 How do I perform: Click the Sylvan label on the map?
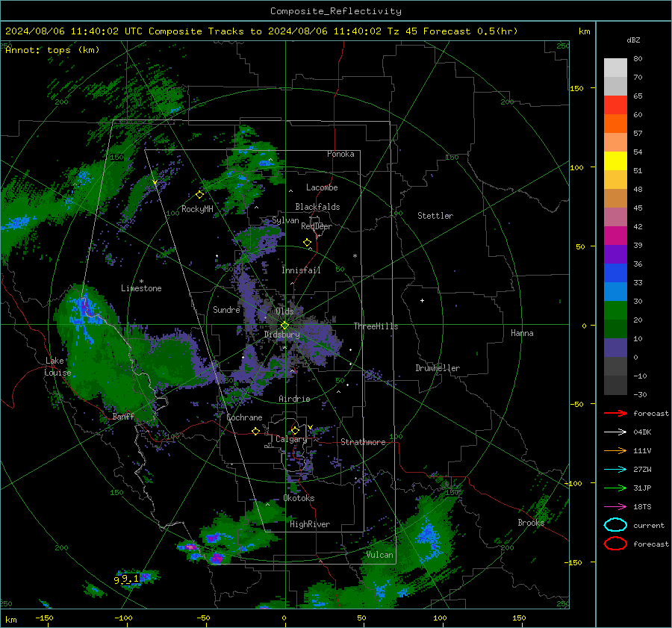(285, 220)
